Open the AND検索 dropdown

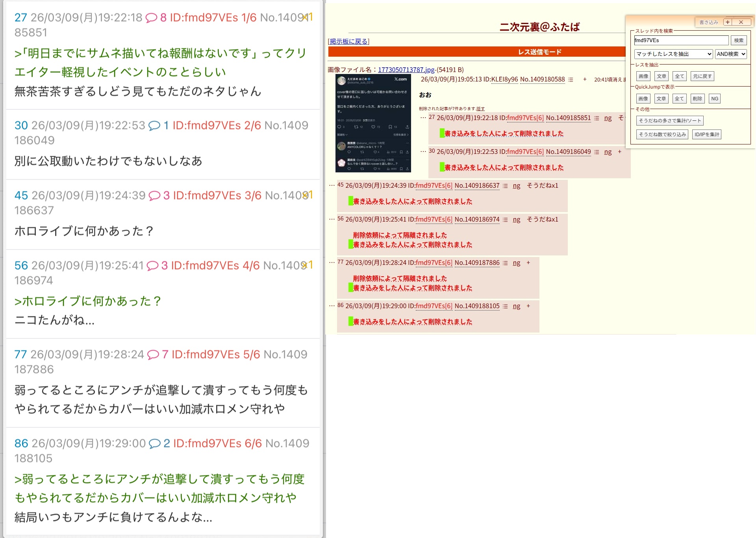(731, 54)
